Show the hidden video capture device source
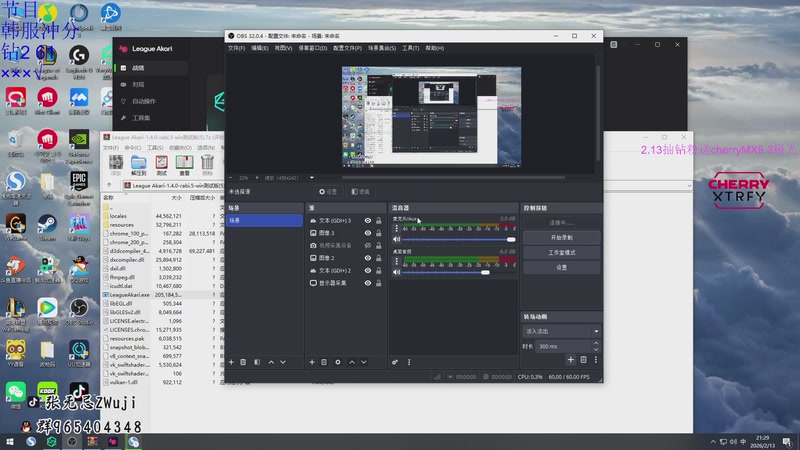 [367, 245]
